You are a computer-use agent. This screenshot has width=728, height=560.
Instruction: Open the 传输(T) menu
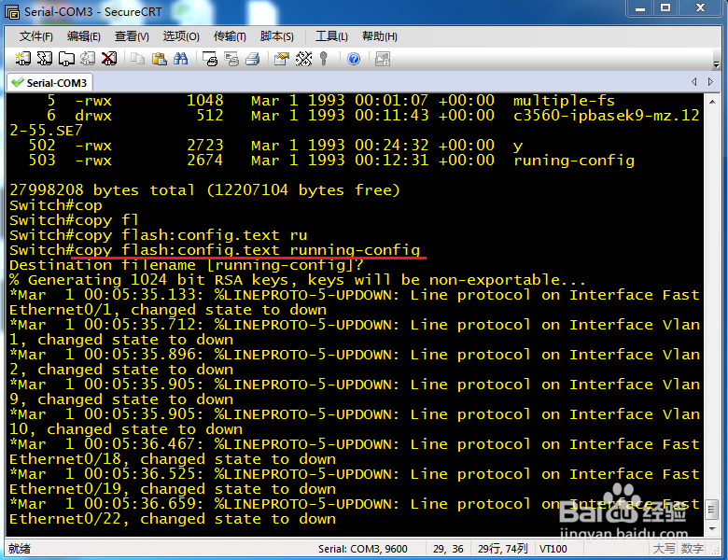[x=230, y=36]
